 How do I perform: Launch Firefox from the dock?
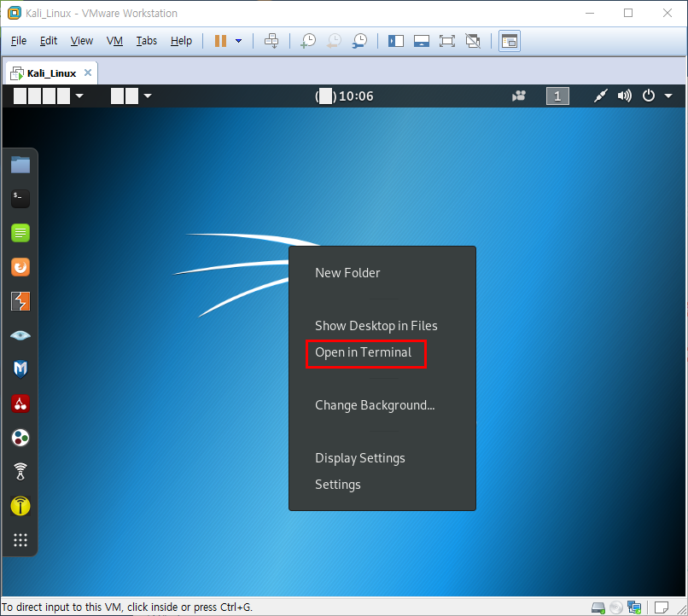coord(20,267)
